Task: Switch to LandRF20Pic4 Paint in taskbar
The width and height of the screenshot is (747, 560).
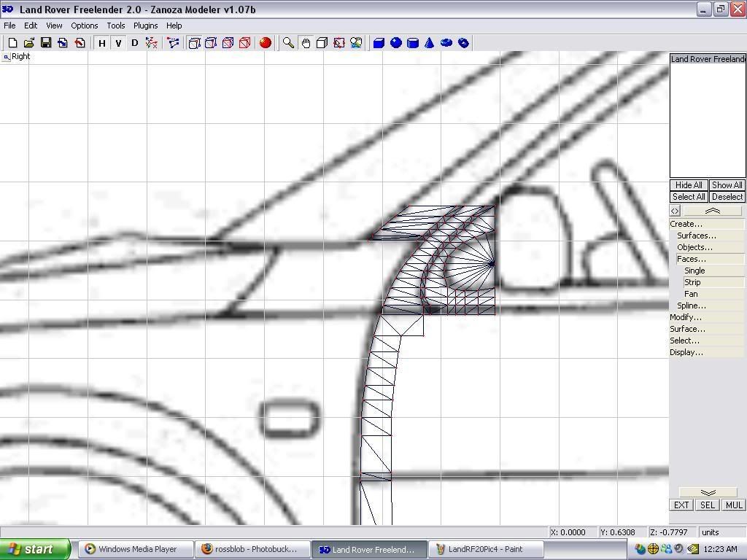Action: click(485, 549)
